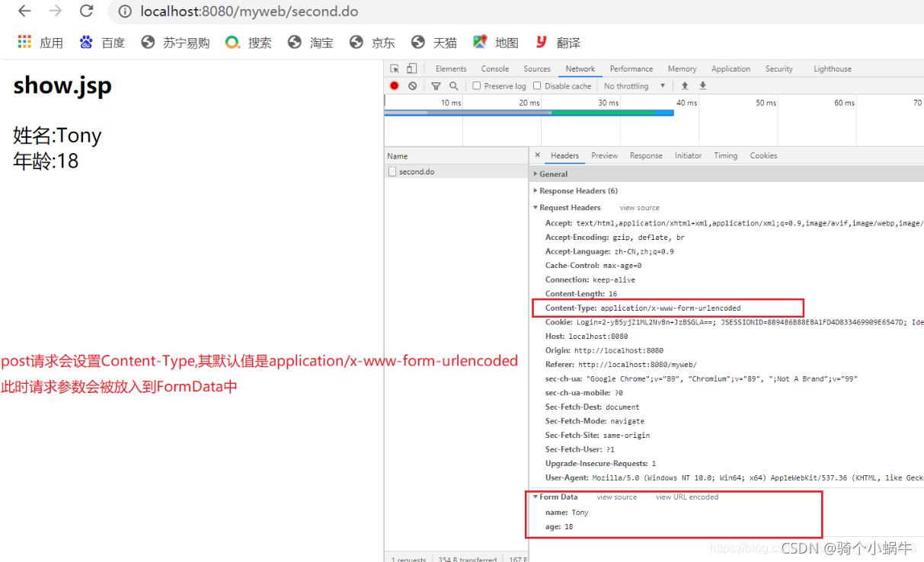Switch to the Console panel
The height and width of the screenshot is (562, 924).
pyautogui.click(x=494, y=69)
